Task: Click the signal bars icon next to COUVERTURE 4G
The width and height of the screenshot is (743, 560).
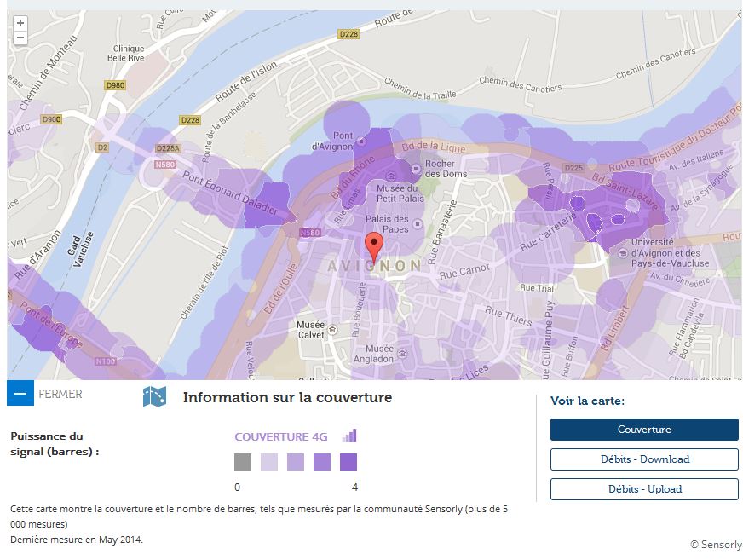Action: point(349,434)
